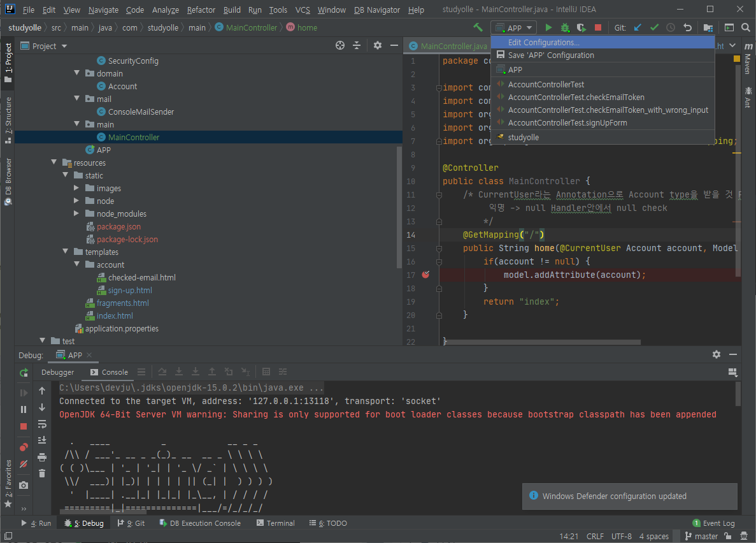756x543 pixels.
Task: Open MainController.java editor tab
Action: [448, 46]
